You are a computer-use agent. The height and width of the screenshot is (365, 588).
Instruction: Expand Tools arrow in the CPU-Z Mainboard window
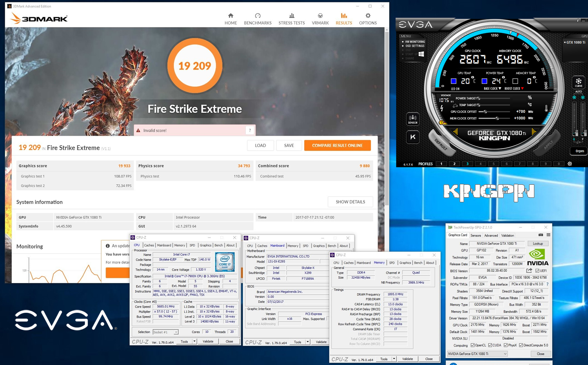(307, 342)
